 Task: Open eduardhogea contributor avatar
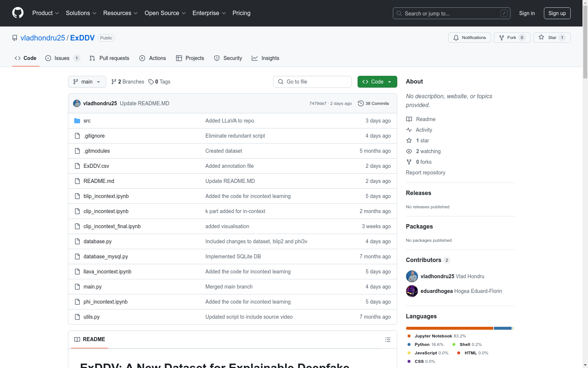tap(412, 291)
